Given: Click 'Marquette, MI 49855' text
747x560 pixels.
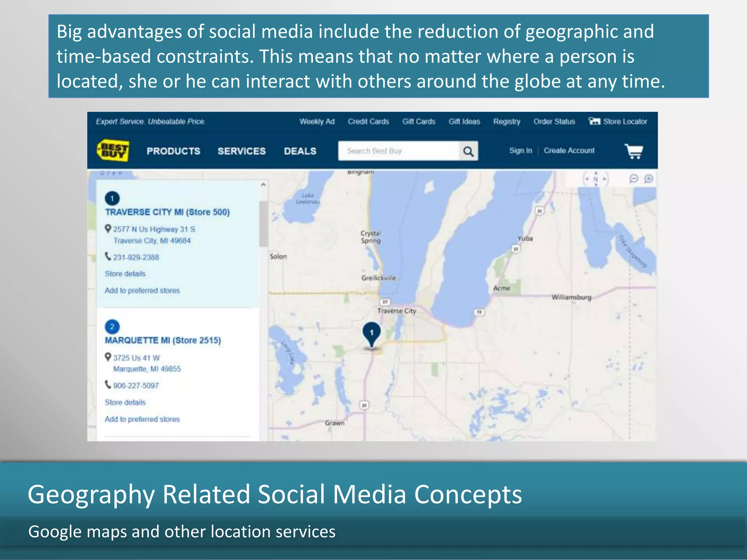Looking at the screenshot, I should click(147, 369).
